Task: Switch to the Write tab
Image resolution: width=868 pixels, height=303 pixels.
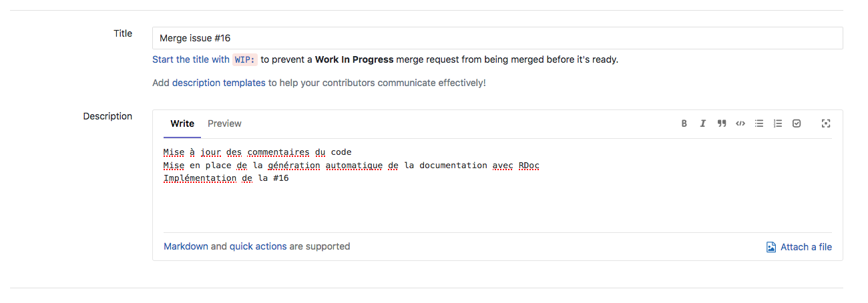Action: (182, 123)
